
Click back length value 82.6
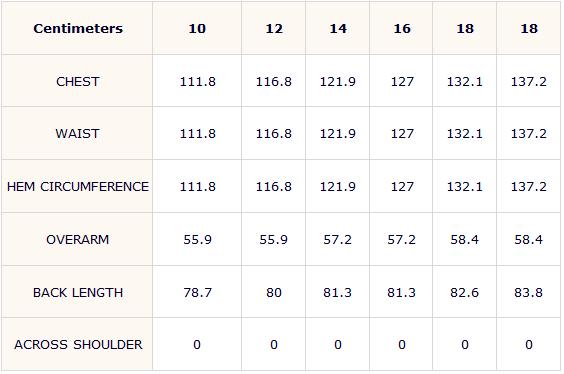(x=464, y=292)
